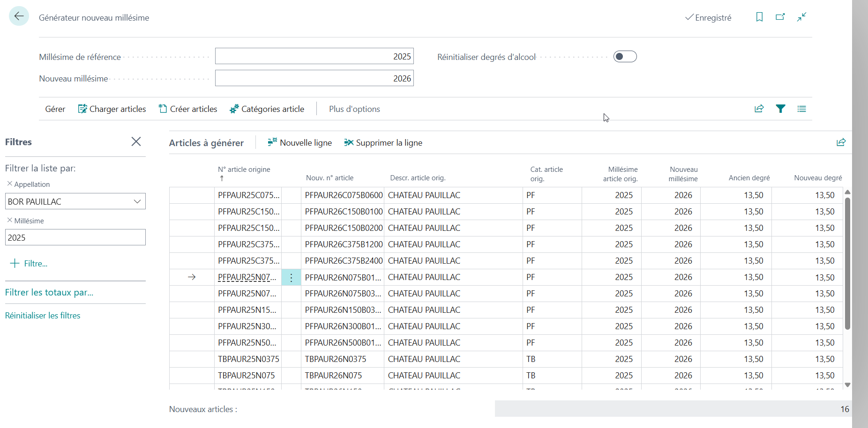The image size is (868, 428).
Task: Click the back arrow button
Action: coord(19,16)
